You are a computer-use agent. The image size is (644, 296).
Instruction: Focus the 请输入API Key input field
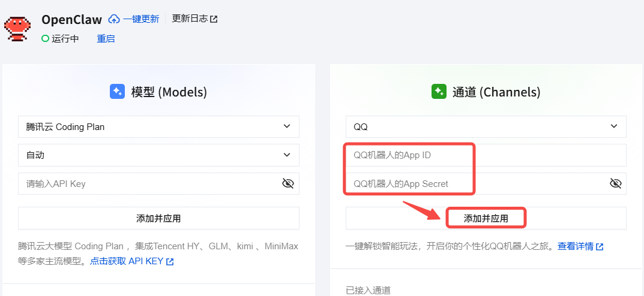[x=150, y=183]
